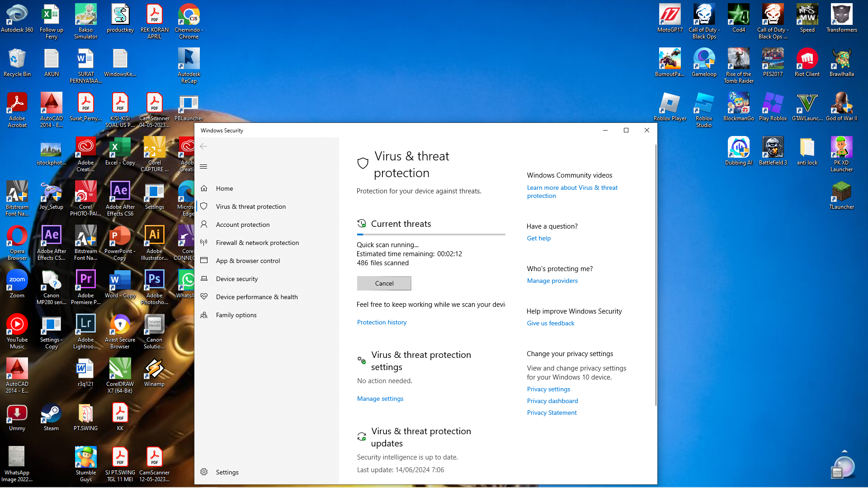Click the back arrow in Windows Security
The width and height of the screenshot is (868, 488).
(203, 146)
